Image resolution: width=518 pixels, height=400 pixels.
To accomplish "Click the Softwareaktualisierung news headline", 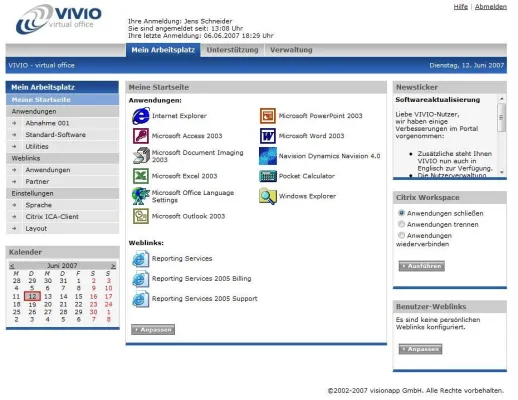I will pos(438,100).
